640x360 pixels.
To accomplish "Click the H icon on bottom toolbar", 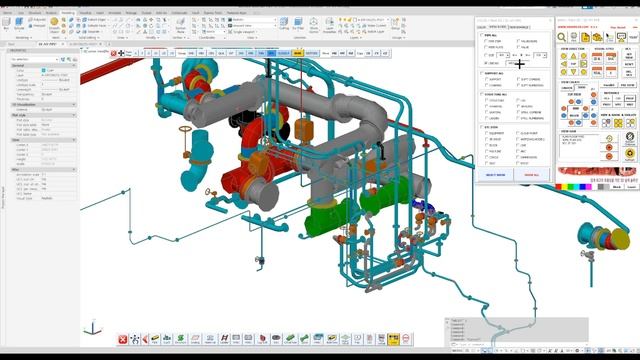I will [x=224, y=339].
